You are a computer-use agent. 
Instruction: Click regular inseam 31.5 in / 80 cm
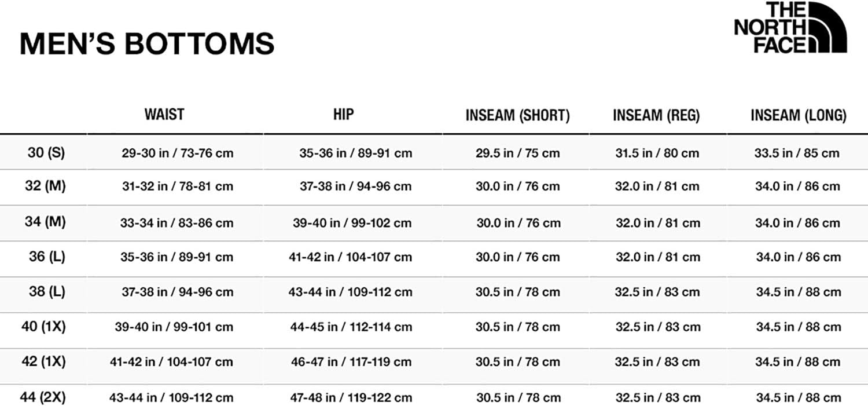tap(657, 153)
